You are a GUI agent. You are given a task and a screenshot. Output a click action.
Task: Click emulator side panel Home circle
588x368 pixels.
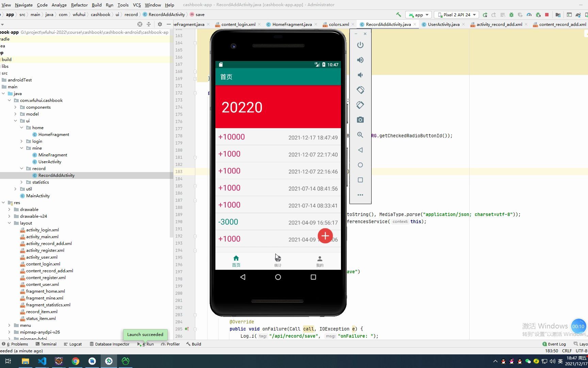(360, 165)
